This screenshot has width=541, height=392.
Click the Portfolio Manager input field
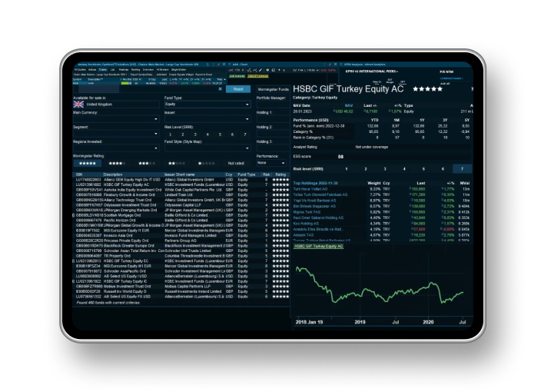click(272, 105)
